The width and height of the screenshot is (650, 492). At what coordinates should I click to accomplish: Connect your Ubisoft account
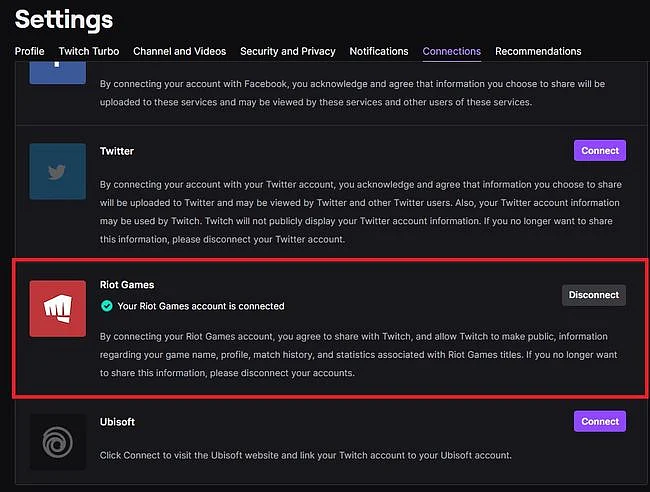point(599,421)
